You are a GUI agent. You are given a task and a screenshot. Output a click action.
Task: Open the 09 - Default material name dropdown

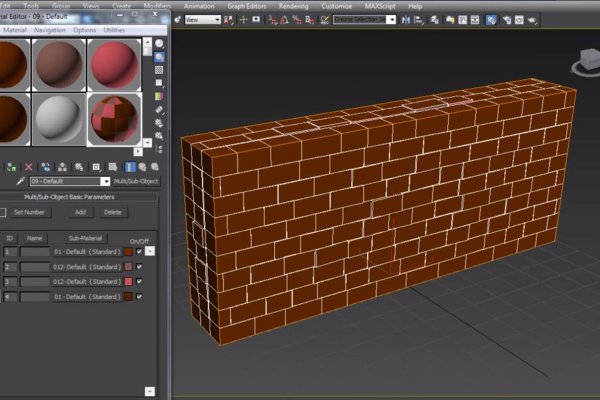(x=105, y=181)
